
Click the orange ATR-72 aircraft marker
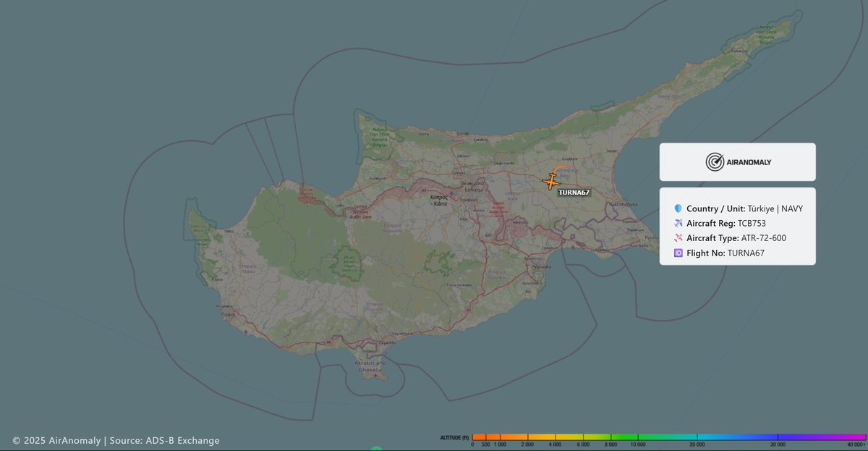pyautogui.click(x=552, y=182)
